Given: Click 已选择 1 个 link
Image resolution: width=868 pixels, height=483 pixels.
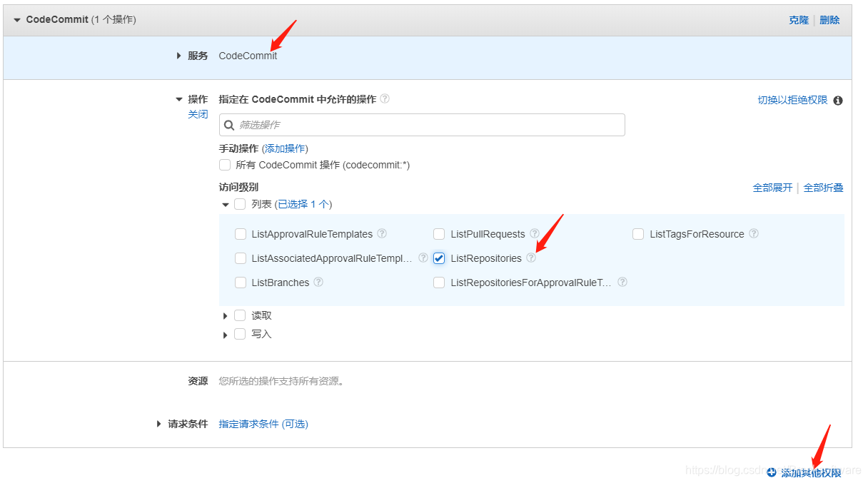Looking at the screenshot, I should point(303,204).
